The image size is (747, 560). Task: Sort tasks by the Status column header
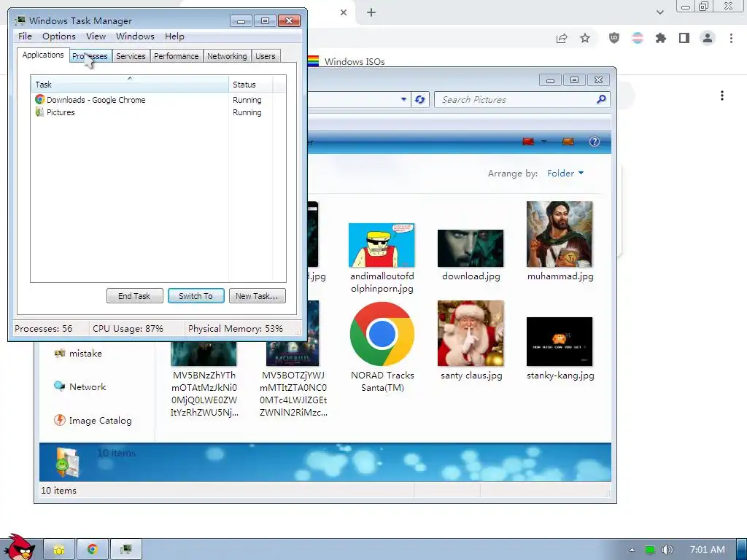pos(250,85)
